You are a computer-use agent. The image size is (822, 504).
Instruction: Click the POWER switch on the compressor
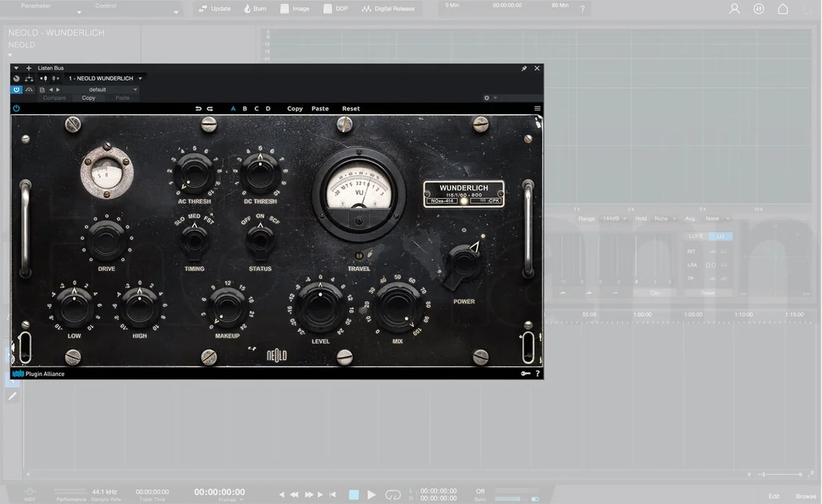click(464, 263)
